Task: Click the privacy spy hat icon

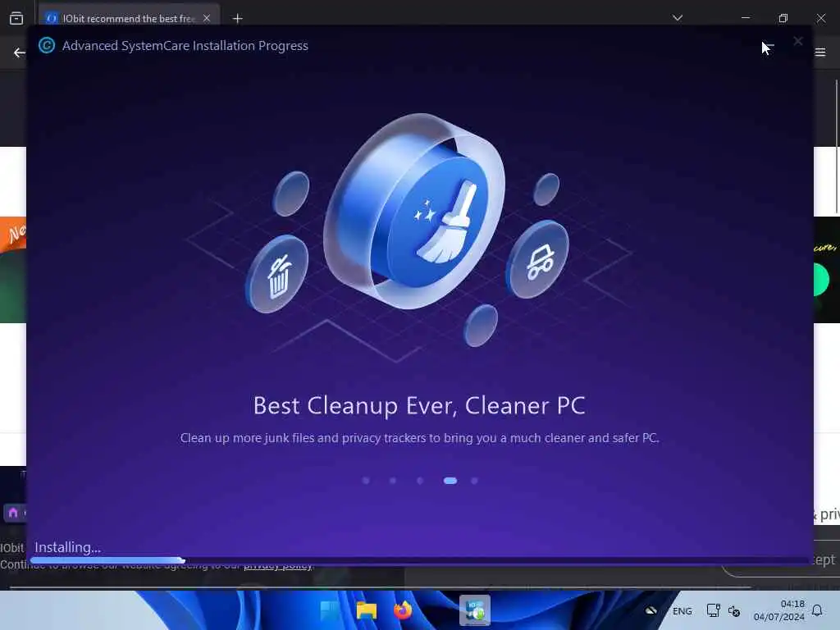Action: tap(538, 259)
